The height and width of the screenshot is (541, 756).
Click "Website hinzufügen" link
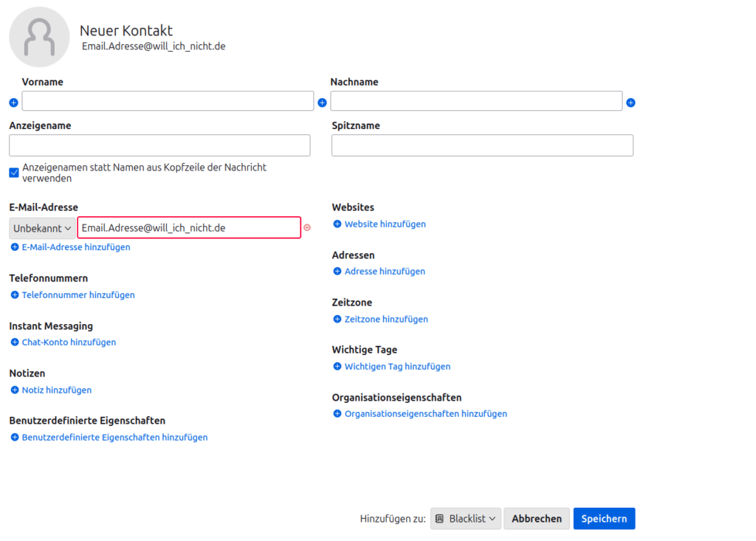pos(385,224)
